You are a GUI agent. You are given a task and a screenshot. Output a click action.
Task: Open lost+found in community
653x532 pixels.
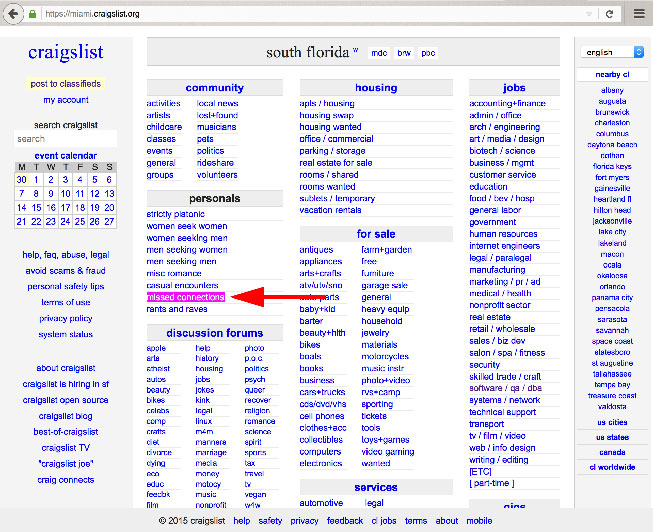[x=217, y=115]
